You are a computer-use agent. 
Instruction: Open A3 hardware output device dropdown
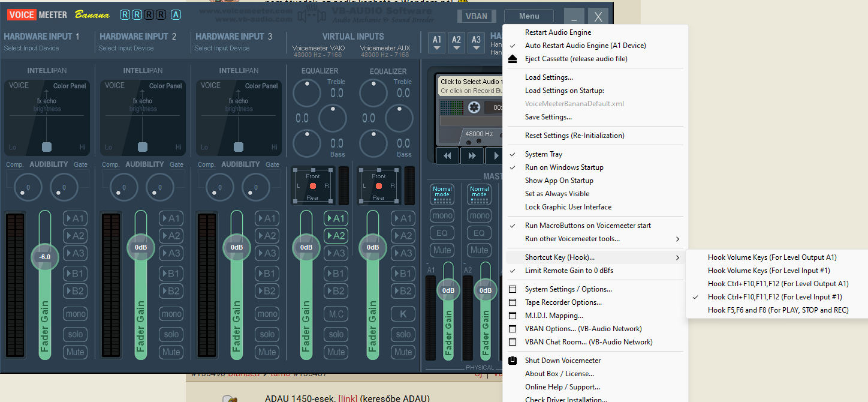point(476,43)
